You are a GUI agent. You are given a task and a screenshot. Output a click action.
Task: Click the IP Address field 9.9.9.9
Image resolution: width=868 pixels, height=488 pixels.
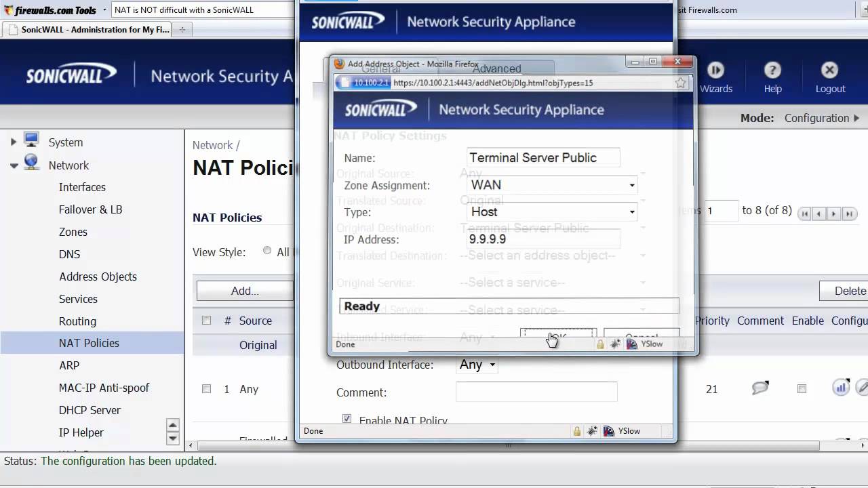(x=543, y=239)
